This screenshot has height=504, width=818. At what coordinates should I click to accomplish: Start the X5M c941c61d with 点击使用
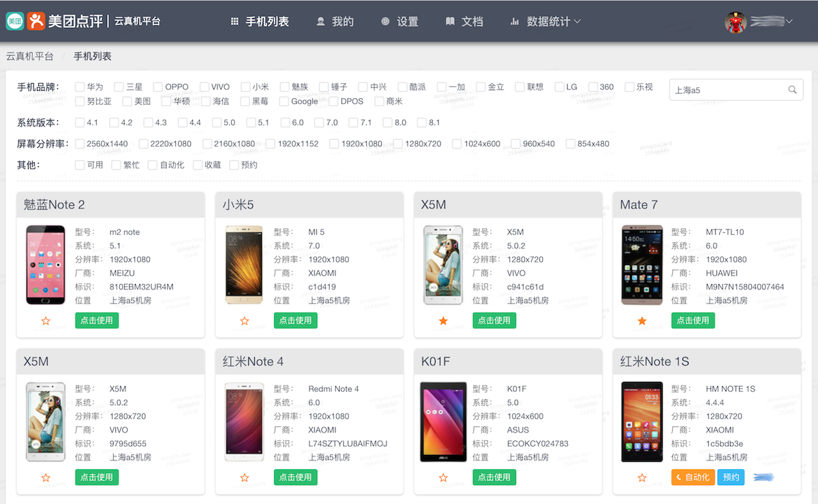(x=494, y=321)
